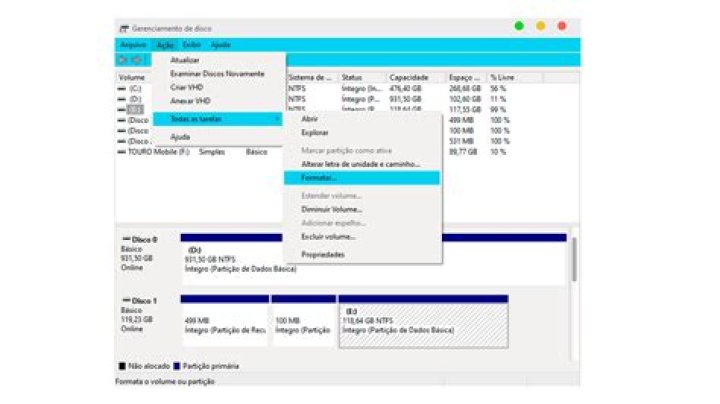Click the drive icon beside TOURO Mobile (F:)
This screenshot has height=404, width=720.
122,152
